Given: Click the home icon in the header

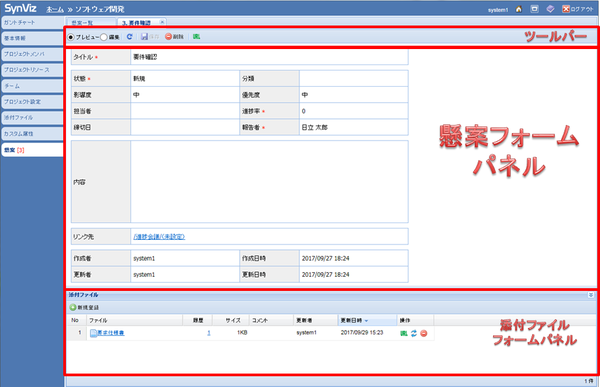Looking at the screenshot, I should [x=519, y=9].
